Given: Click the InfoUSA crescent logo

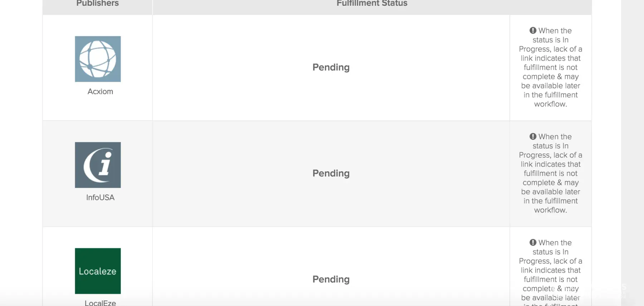Looking at the screenshot, I should (x=98, y=165).
